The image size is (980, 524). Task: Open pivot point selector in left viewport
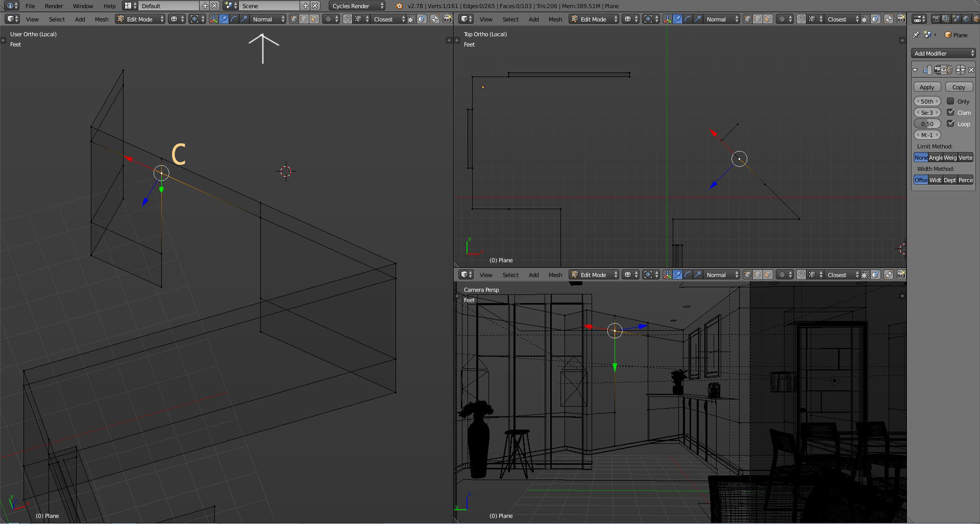tap(197, 19)
